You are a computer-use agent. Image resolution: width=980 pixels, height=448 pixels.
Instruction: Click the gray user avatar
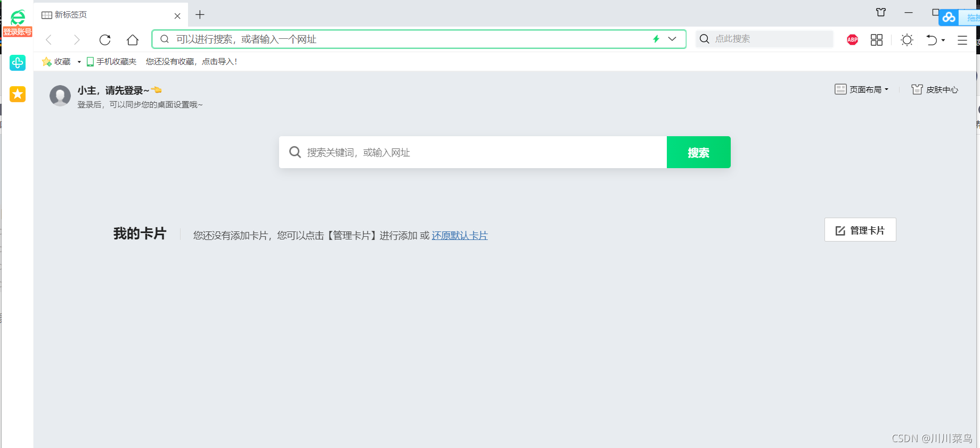(x=60, y=96)
